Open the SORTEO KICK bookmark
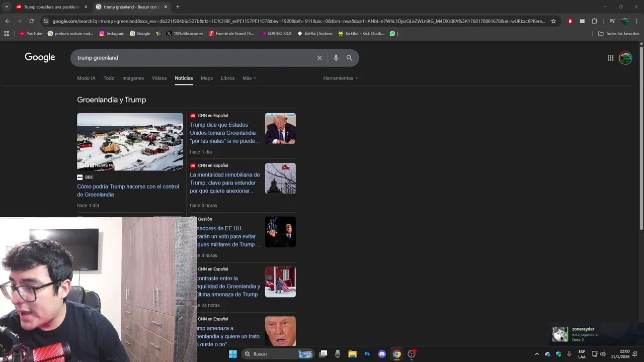This screenshot has width=644, height=362. point(276,34)
